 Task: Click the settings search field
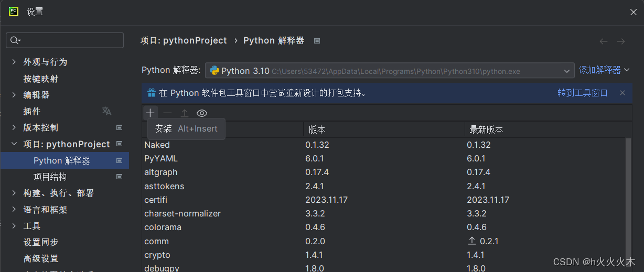click(x=65, y=40)
